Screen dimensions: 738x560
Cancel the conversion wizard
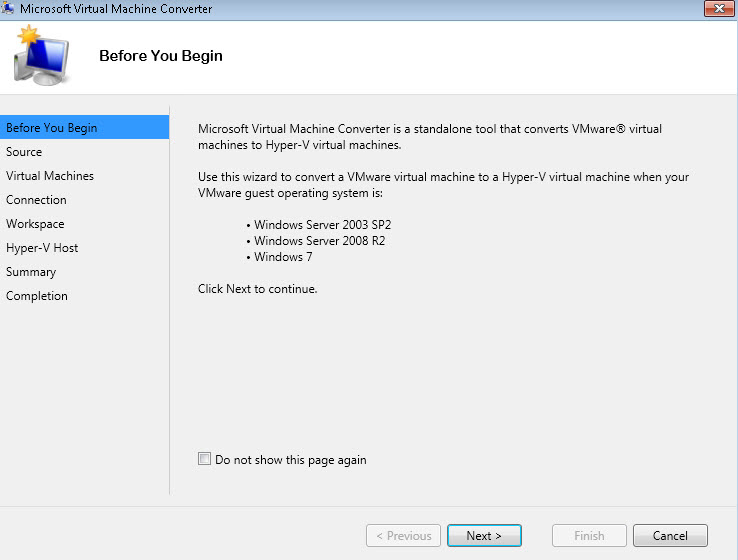pyautogui.click(x=670, y=536)
